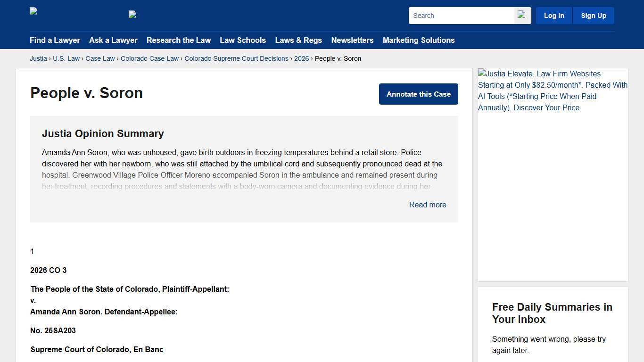Click the Justia logo in the header
Viewport: 644px width, 362px height.
[x=33, y=10]
